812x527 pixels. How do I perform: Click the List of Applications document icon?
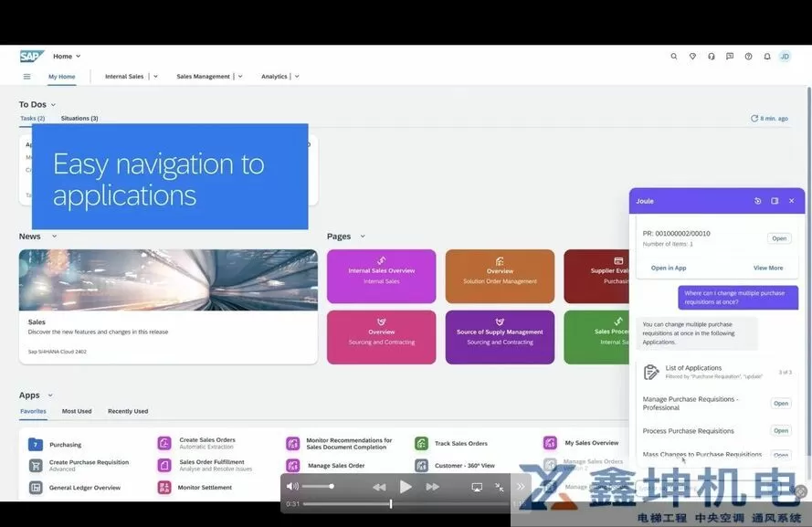pos(650,372)
